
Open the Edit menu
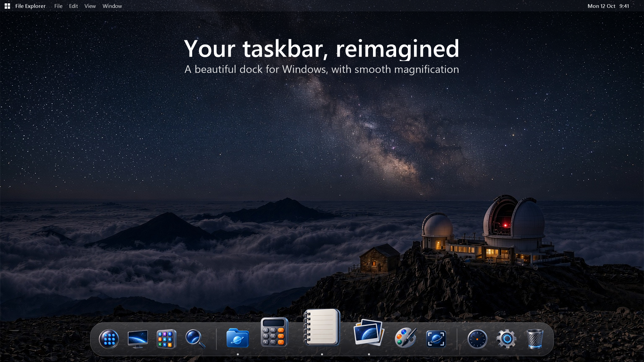[x=73, y=6]
